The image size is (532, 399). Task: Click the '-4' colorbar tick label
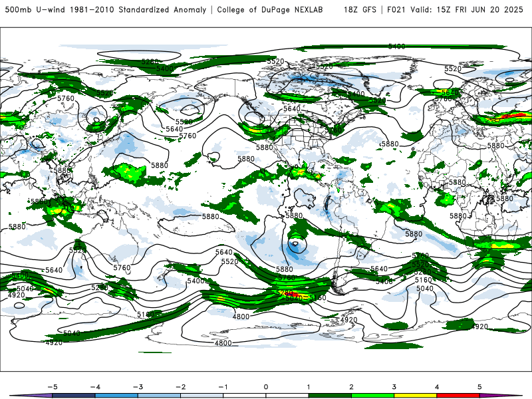pos(95,387)
